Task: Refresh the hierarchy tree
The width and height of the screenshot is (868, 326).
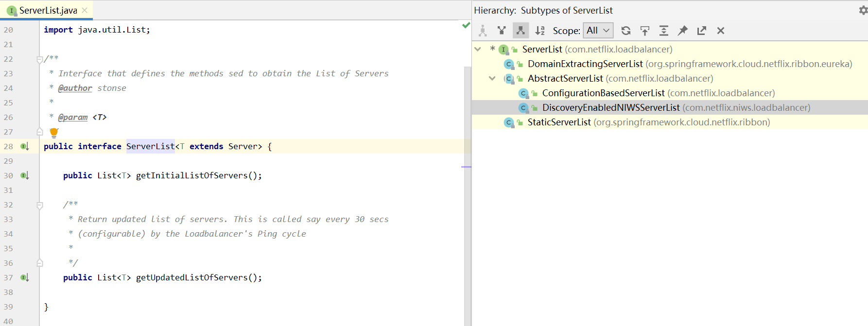Action: click(626, 31)
